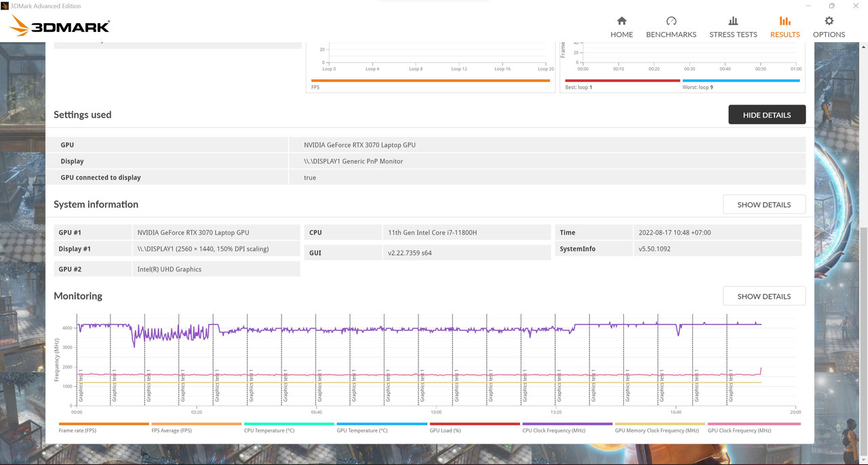The height and width of the screenshot is (465, 868).
Task: Toggle GPU Clock Frequency legend swatch
Action: 753,424
